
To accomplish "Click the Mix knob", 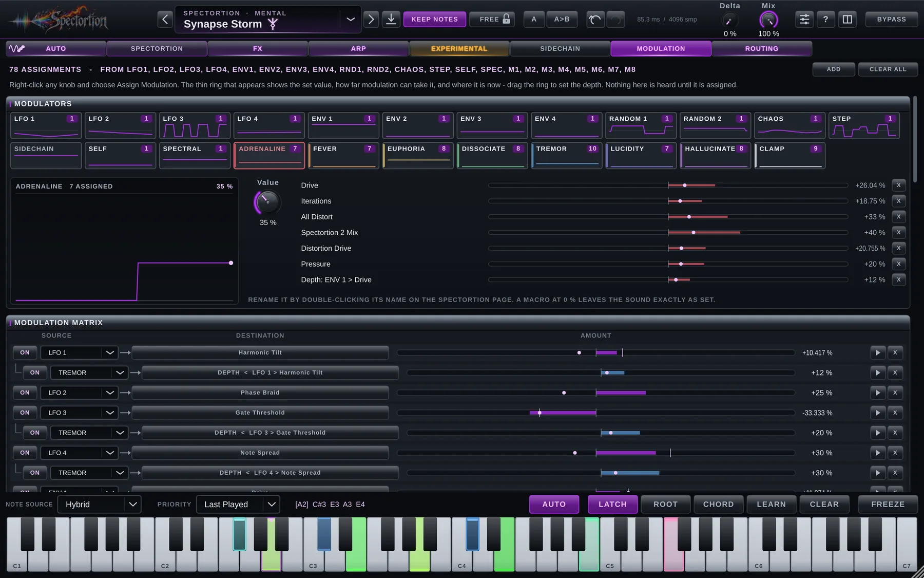I will (x=768, y=20).
